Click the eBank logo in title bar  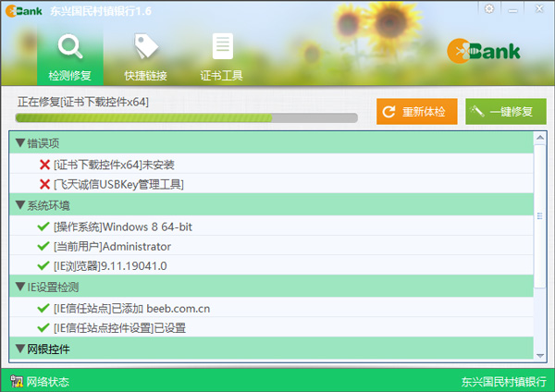[24, 11]
